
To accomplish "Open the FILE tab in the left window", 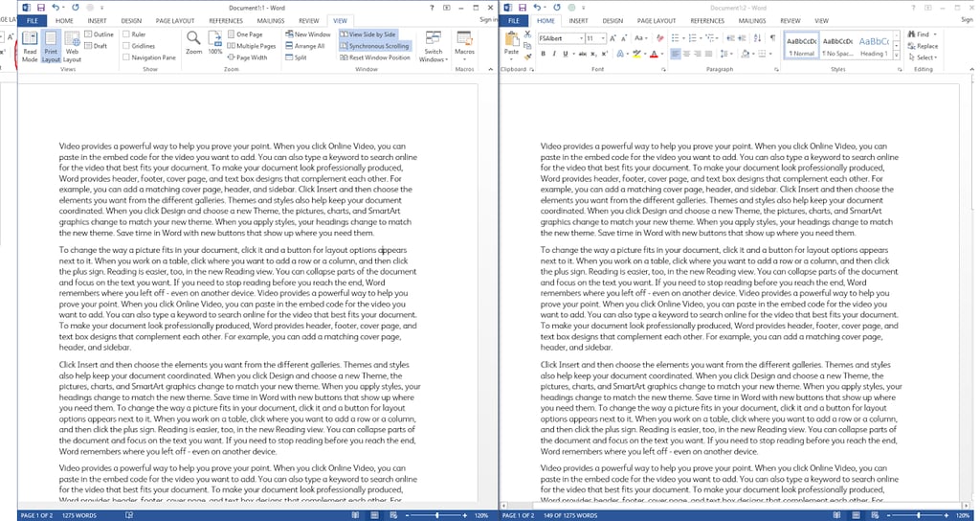I will pyautogui.click(x=32, y=21).
